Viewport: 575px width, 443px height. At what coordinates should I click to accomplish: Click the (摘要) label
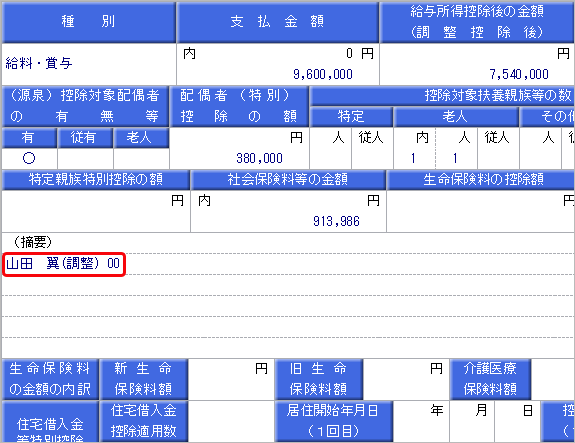pyautogui.click(x=33, y=242)
